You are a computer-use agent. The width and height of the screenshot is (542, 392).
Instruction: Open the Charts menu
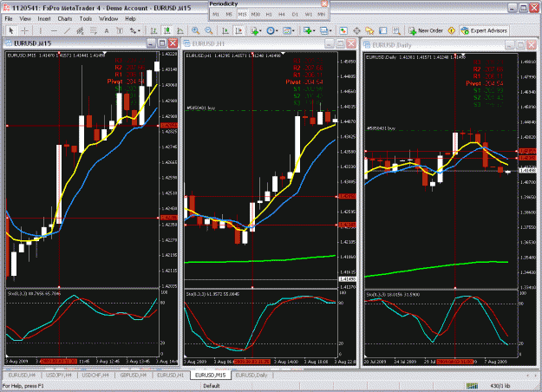[65, 19]
